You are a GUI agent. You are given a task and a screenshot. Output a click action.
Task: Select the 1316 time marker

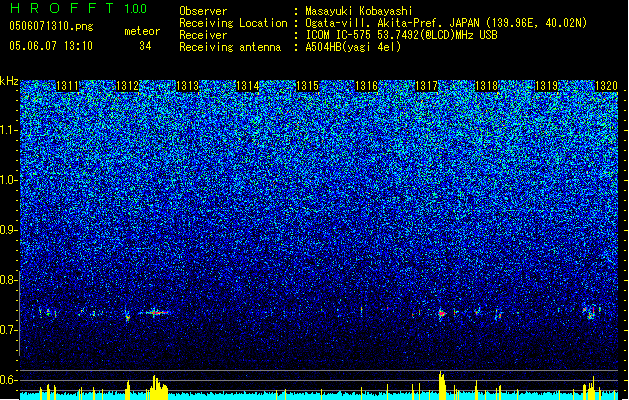point(367,86)
